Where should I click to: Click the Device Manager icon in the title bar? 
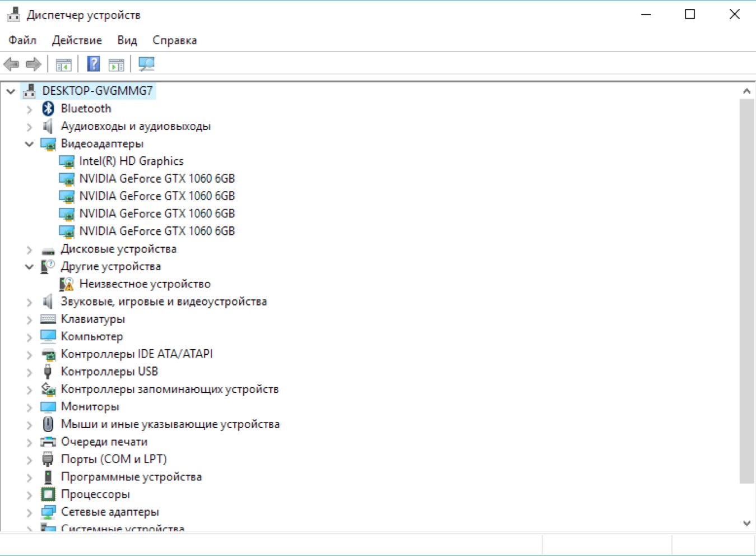[13, 14]
